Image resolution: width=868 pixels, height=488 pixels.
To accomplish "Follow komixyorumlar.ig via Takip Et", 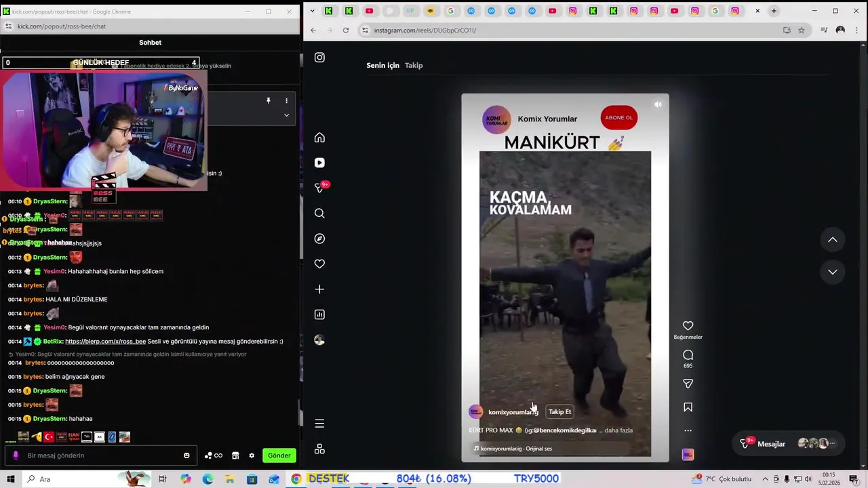I will click(560, 411).
